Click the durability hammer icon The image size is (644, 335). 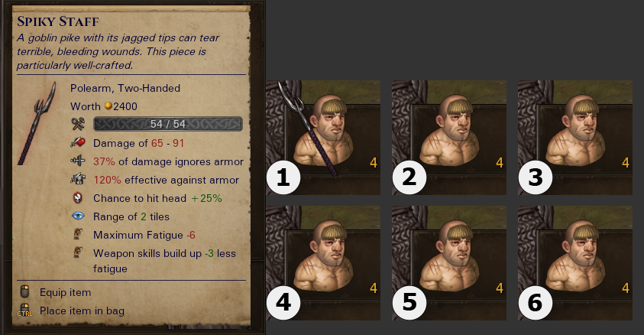[x=78, y=124]
